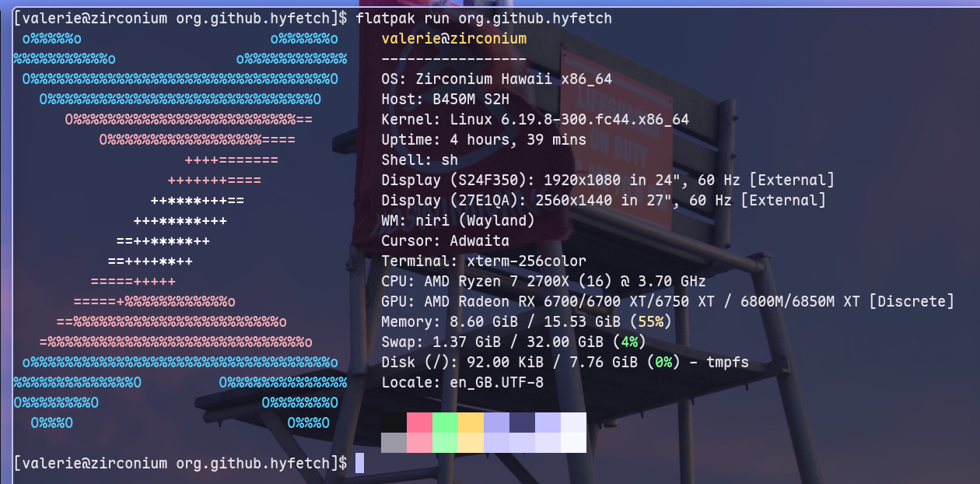Click the black swatch in top palette row
The width and height of the screenshot is (980, 484).
[x=394, y=423]
